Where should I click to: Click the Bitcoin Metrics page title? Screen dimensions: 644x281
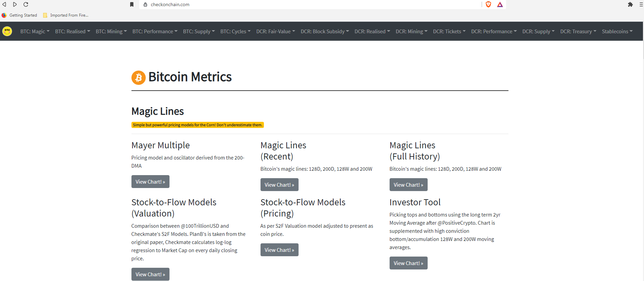(x=190, y=77)
